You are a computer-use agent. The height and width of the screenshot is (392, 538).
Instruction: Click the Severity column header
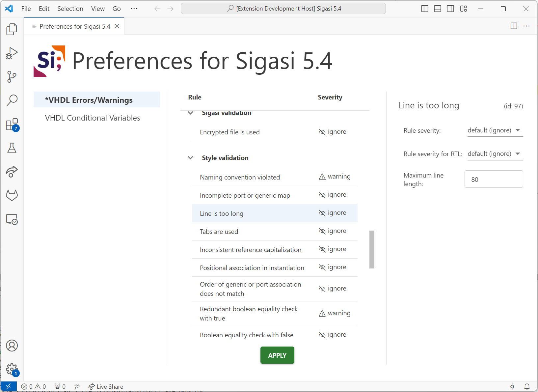pyautogui.click(x=330, y=98)
